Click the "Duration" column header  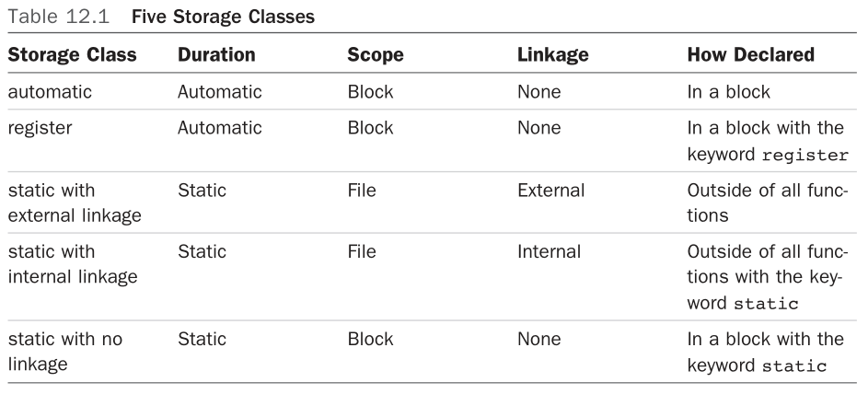[215, 55]
